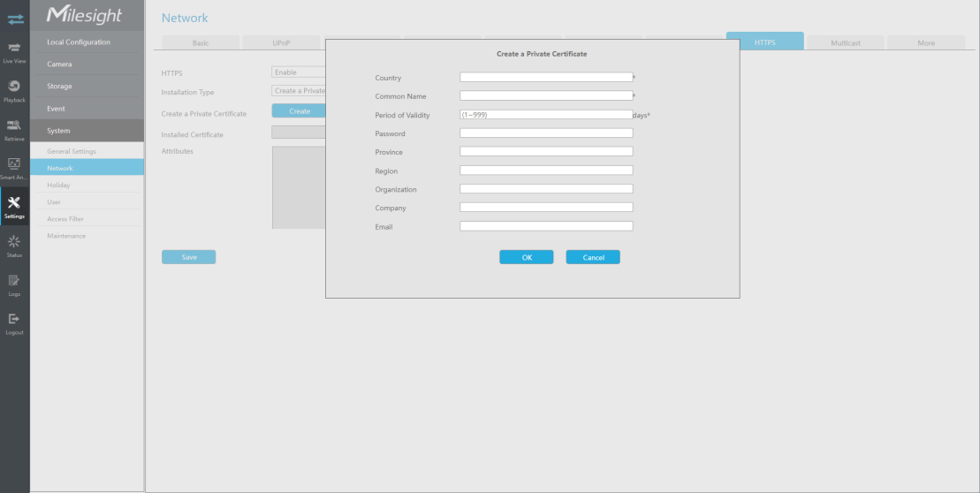Click OK in certificate dialog

click(x=527, y=257)
